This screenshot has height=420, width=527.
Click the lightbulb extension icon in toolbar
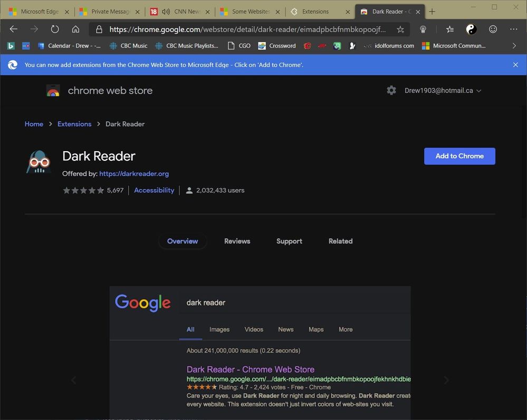423,30
